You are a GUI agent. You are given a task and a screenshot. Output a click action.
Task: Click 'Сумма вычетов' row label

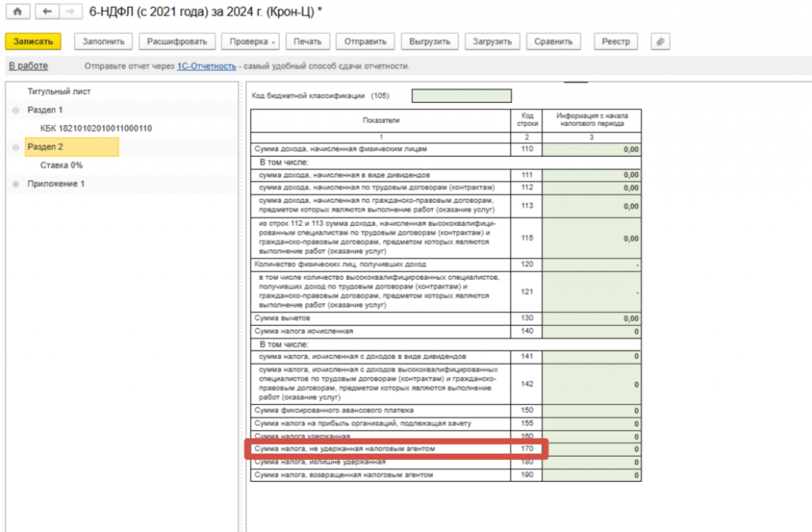(282, 318)
